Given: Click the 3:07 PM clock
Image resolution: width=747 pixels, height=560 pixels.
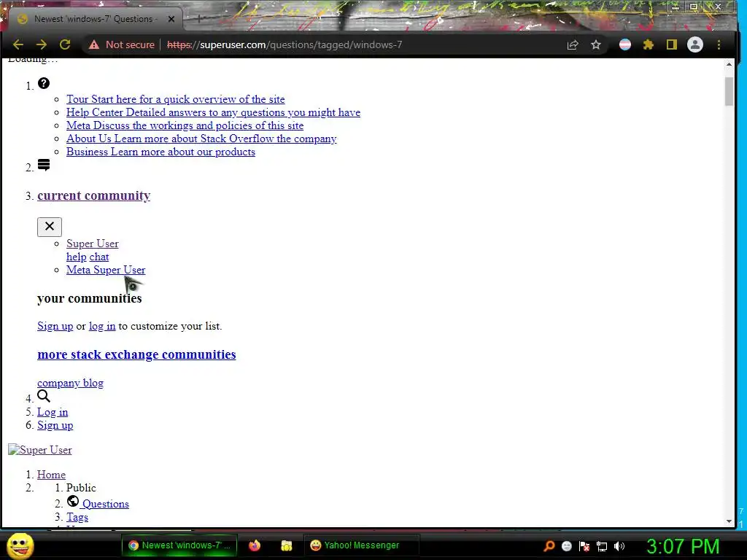Looking at the screenshot, I should tap(683, 547).
